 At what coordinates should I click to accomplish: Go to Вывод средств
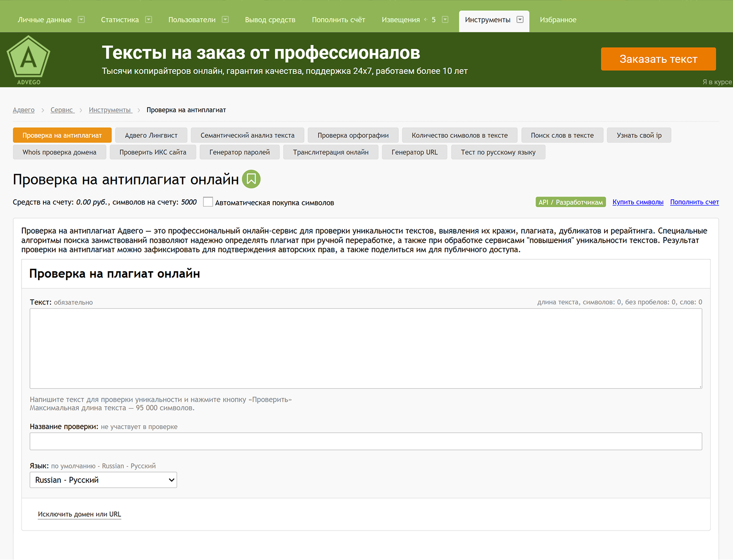[x=270, y=20]
